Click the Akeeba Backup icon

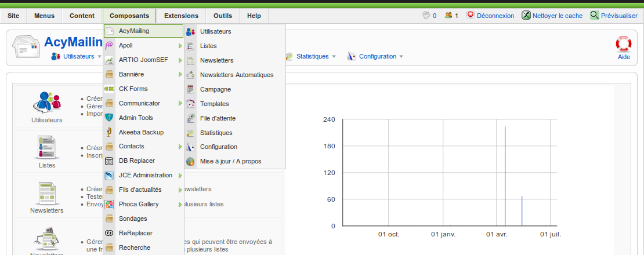tap(109, 132)
